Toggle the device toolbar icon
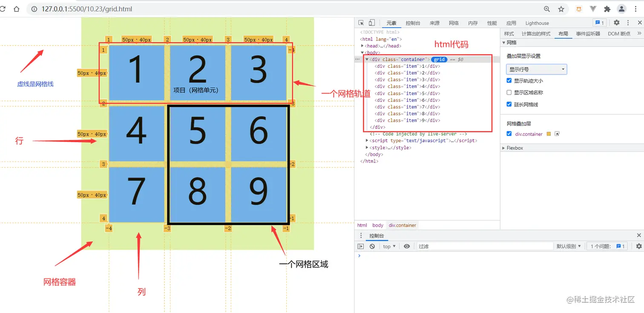 click(371, 23)
